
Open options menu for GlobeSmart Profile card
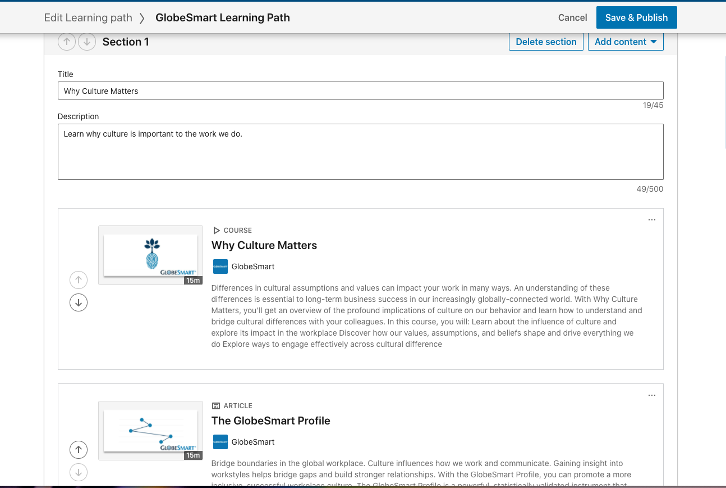click(x=651, y=395)
